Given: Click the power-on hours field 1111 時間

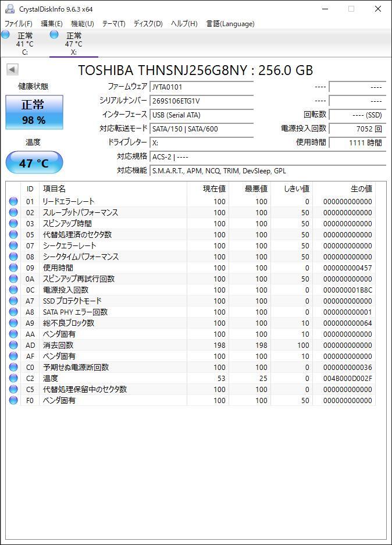Looking at the screenshot, I should [x=358, y=143].
